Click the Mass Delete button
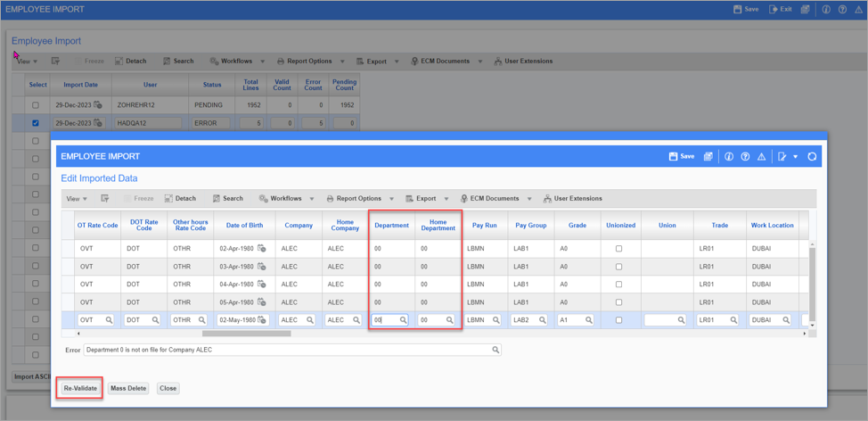The height and width of the screenshot is (421, 868). [127, 388]
